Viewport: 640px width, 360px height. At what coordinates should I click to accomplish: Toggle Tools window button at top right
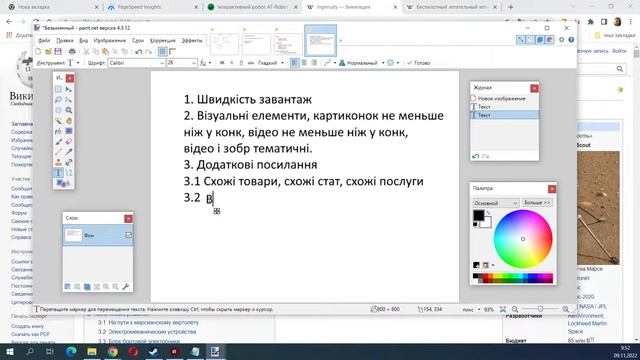point(520,40)
